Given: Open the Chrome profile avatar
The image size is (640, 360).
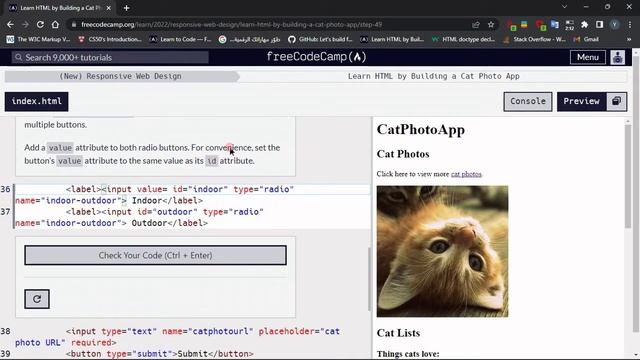Looking at the screenshot, I should (614, 24).
